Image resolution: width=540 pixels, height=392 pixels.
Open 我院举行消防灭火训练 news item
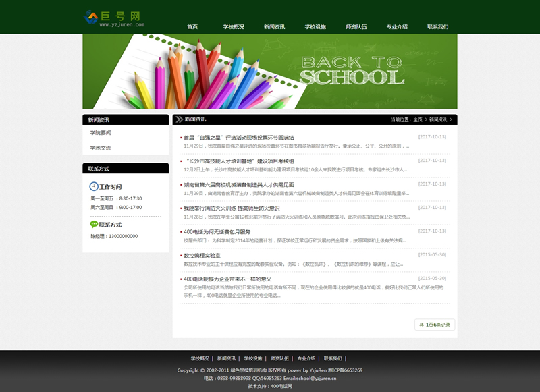pyautogui.click(x=232, y=208)
